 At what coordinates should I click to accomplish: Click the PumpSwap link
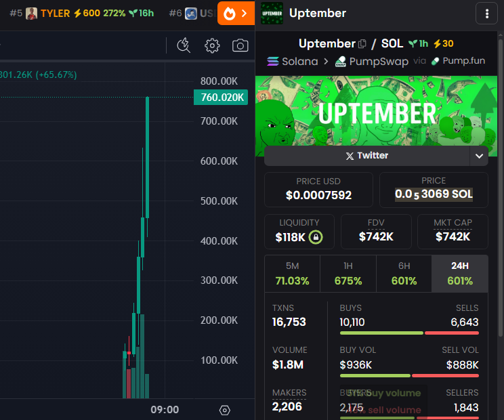tap(372, 61)
